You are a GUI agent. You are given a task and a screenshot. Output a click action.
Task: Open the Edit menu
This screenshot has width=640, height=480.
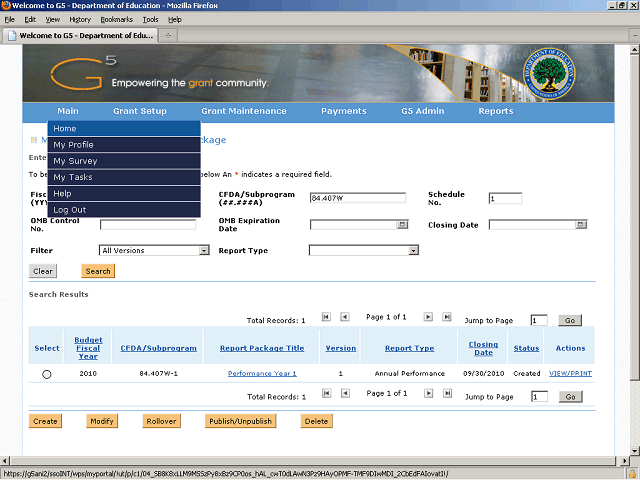pyautogui.click(x=30, y=20)
